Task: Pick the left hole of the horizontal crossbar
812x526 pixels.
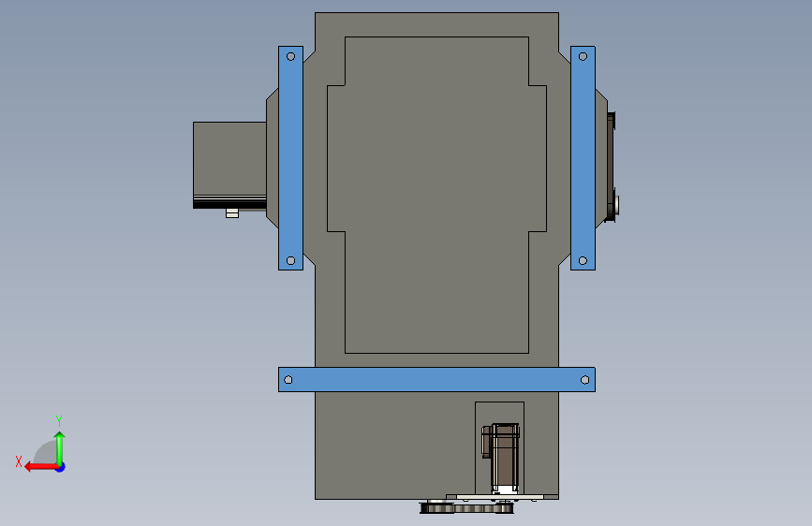Action: (x=288, y=380)
